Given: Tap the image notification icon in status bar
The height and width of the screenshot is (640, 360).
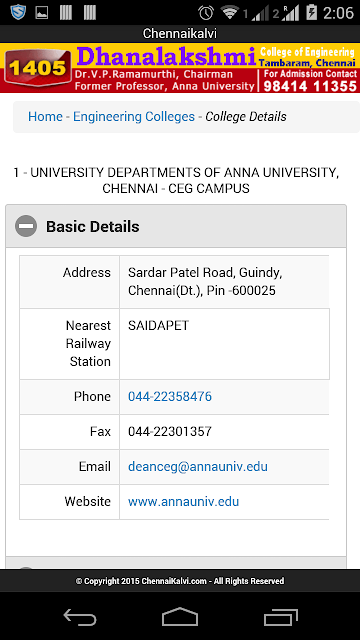Looking at the screenshot, I should (x=42, y=13).
